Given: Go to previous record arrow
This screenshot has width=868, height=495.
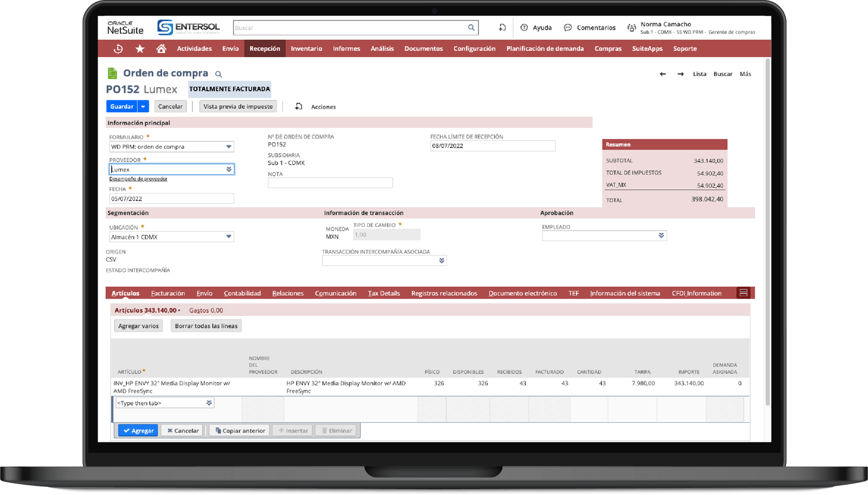Looking at the screenshot, I should click(x=663, y=74).
